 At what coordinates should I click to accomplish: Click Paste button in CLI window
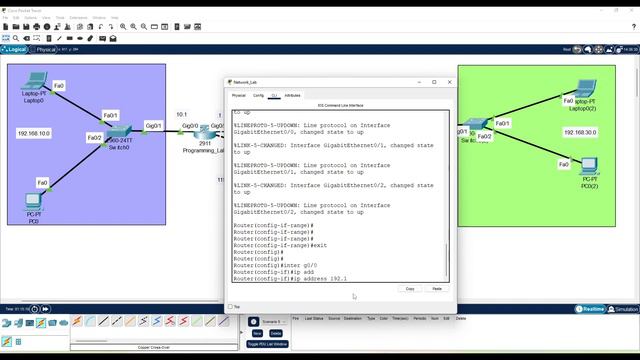click(437, 289)
